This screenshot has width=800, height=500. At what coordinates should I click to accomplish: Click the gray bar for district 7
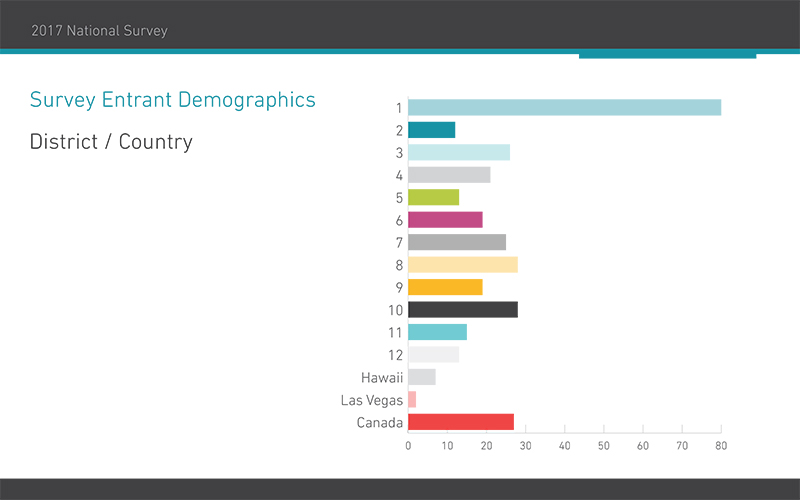[x=456, y=242]
